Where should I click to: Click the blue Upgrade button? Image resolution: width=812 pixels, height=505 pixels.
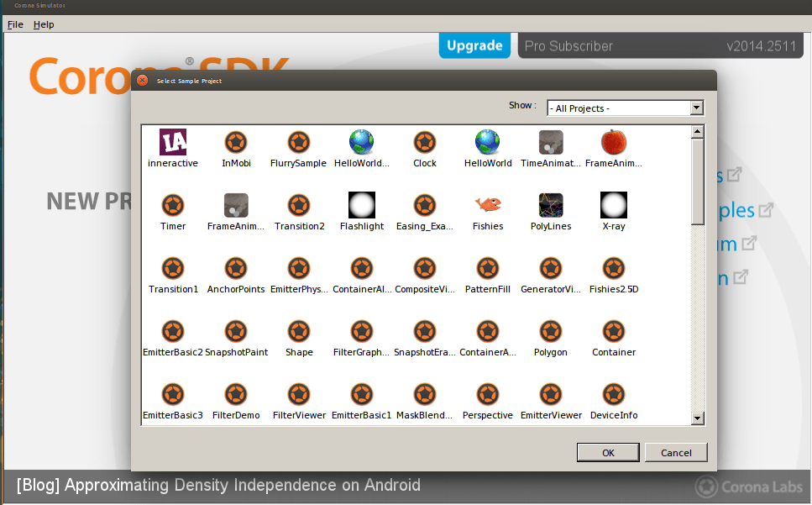coord(474,45)
